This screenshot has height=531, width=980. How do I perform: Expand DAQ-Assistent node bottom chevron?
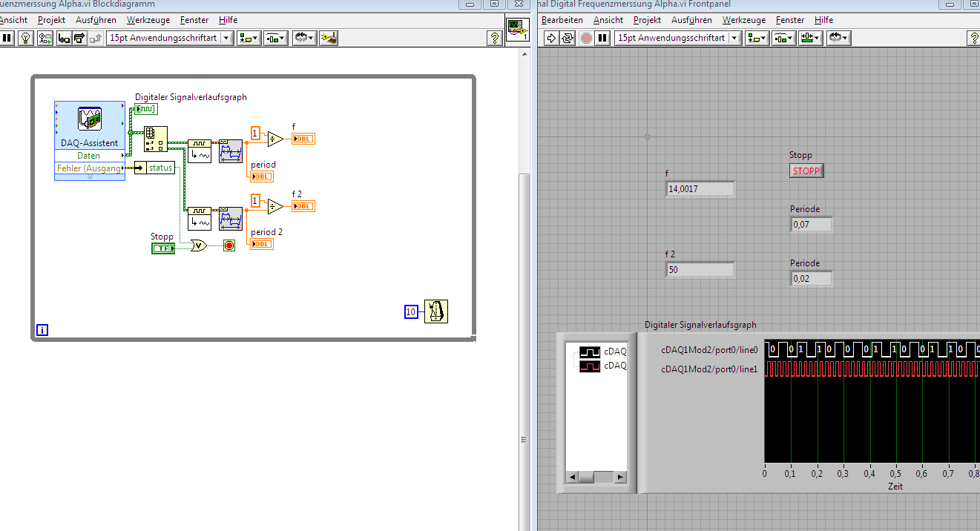tap(90, 177)
